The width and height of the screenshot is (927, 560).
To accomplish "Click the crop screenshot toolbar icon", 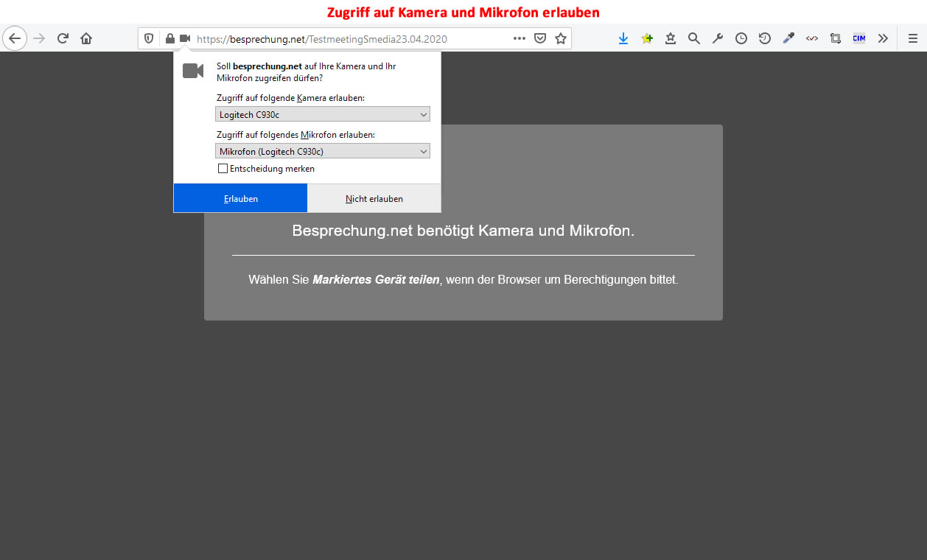I will point(836,38).
